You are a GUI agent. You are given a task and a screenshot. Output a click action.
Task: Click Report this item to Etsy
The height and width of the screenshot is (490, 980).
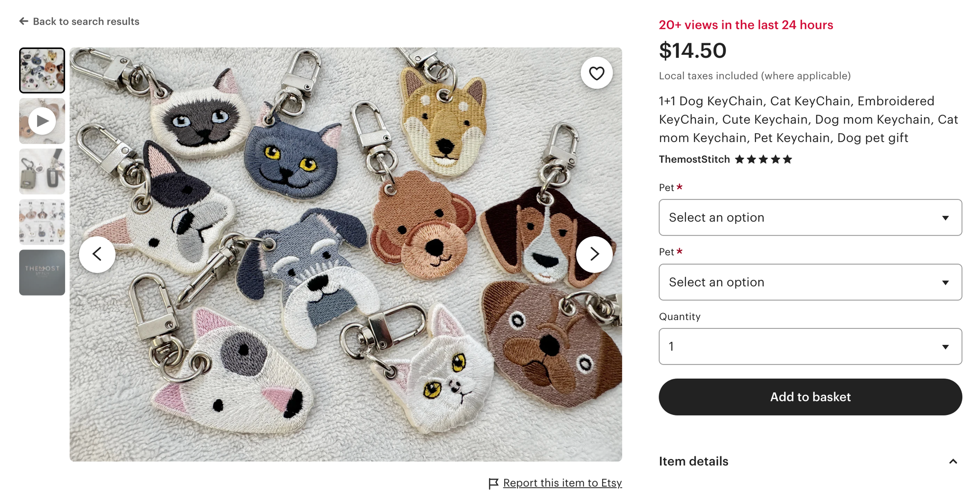tap(562, 483)
